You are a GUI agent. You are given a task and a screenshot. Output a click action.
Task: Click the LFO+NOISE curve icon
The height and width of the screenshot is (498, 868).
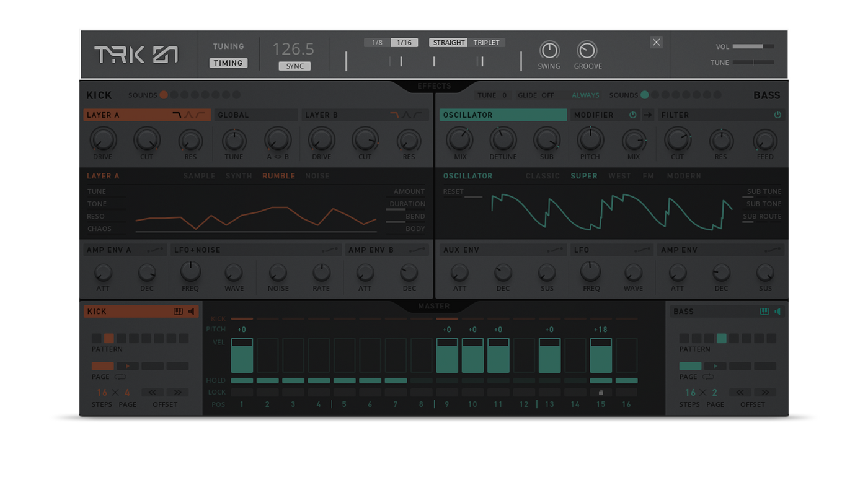click(x=330, y=250)
